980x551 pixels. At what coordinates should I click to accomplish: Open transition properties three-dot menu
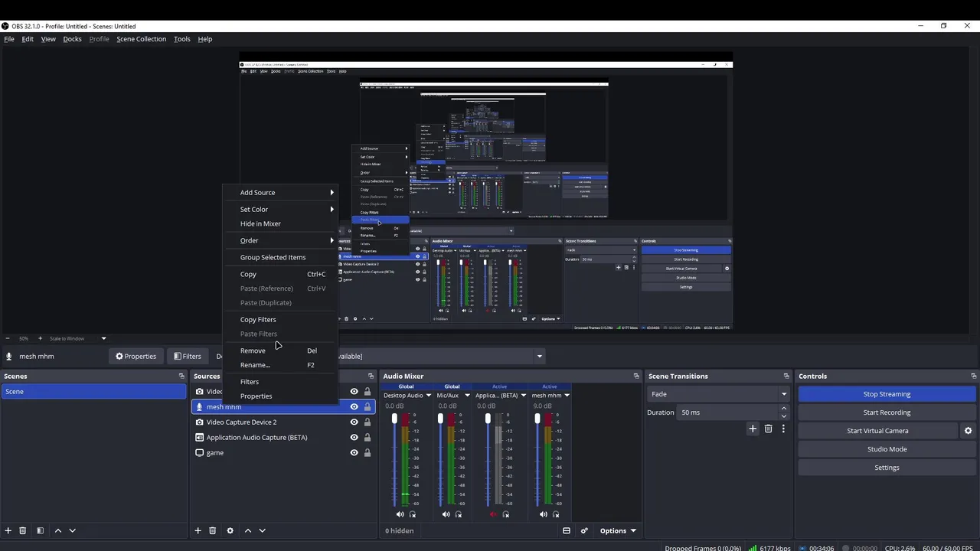[783, 429]
